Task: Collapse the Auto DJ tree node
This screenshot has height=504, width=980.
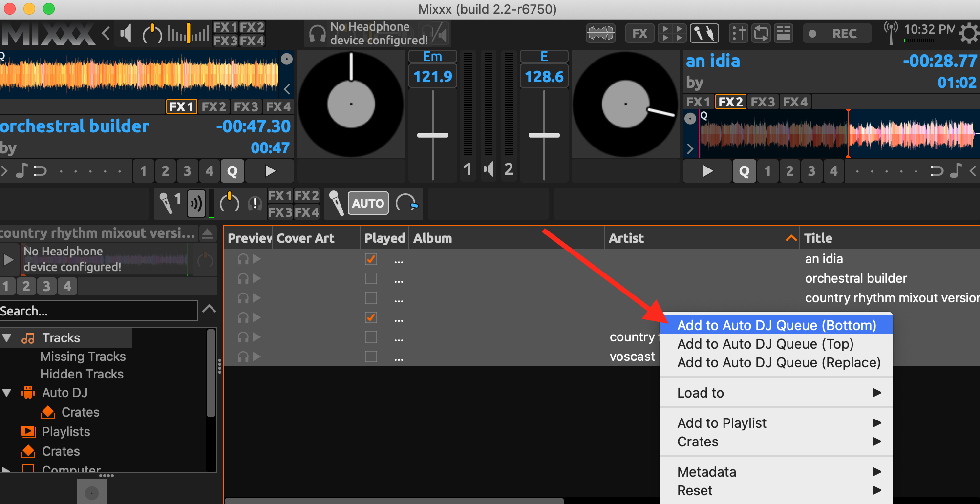Action: click(7, 392)
